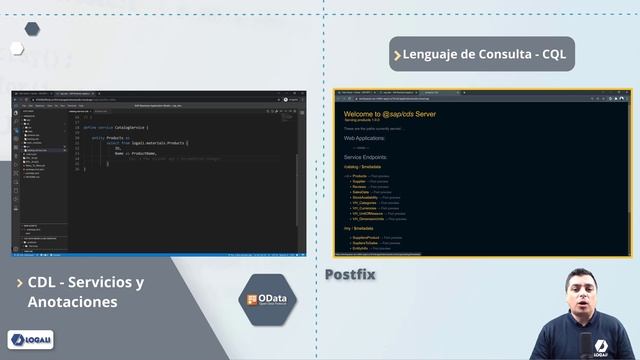Open Search icon in the editor activity bar

pos(16,122)
